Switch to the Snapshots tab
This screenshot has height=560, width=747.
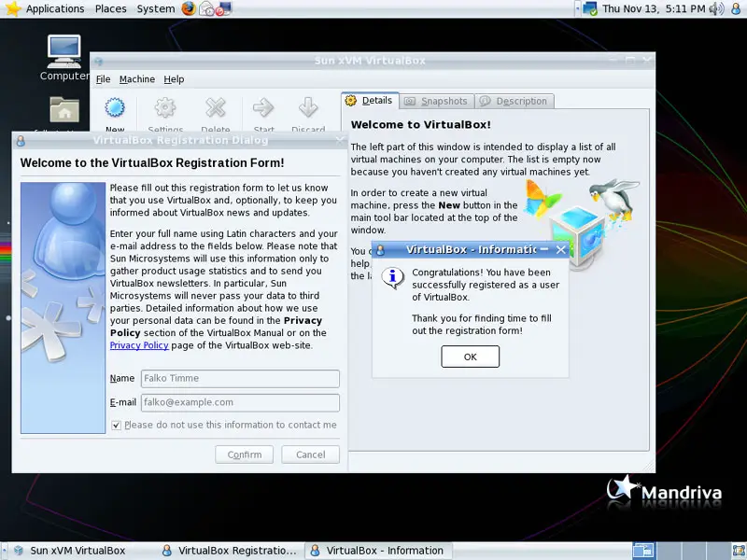coord(437,101)
